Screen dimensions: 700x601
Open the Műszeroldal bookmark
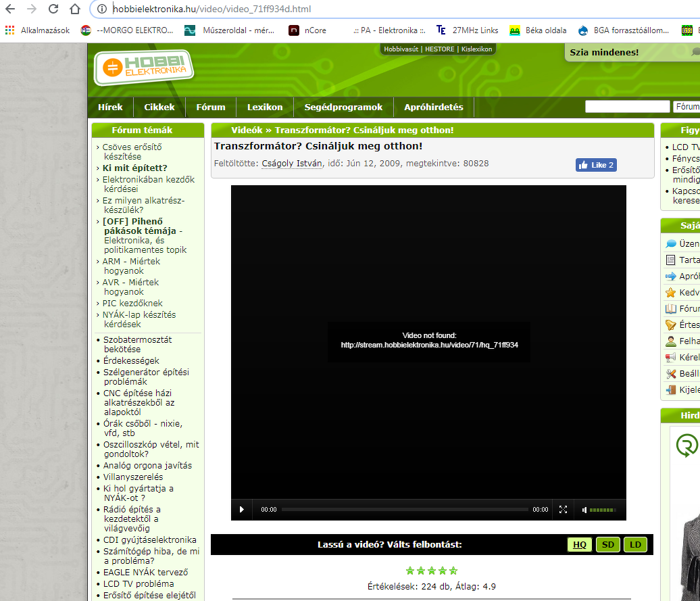[x=230, y=30]
